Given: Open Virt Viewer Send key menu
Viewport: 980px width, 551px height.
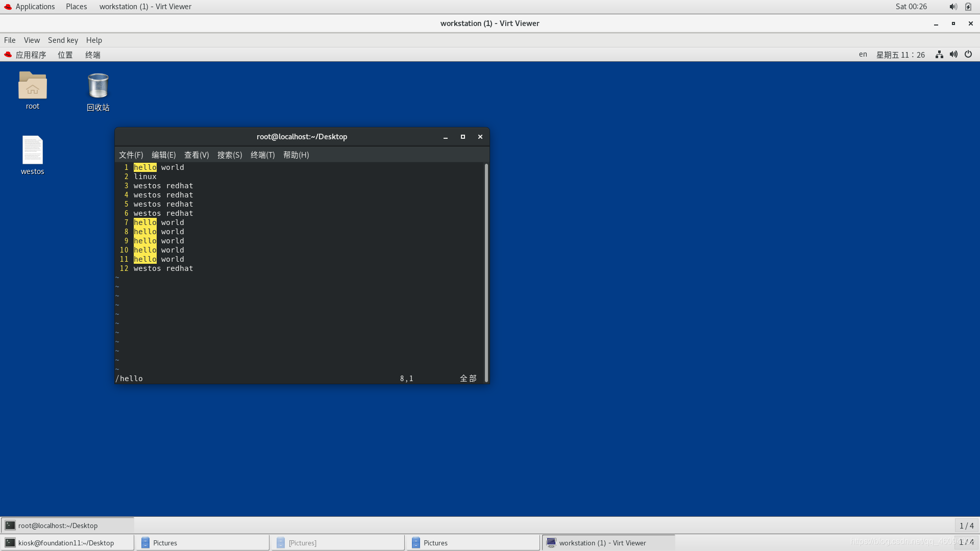Looking at the screenshot, I should pos(63,40).
